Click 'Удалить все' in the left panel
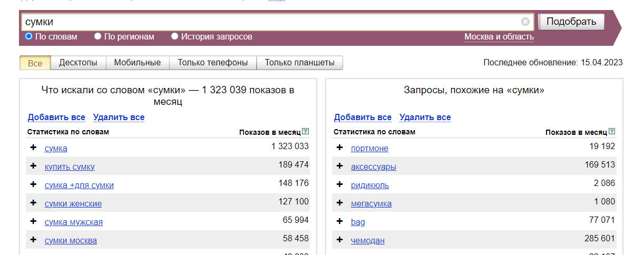 (x=119, y=117)
